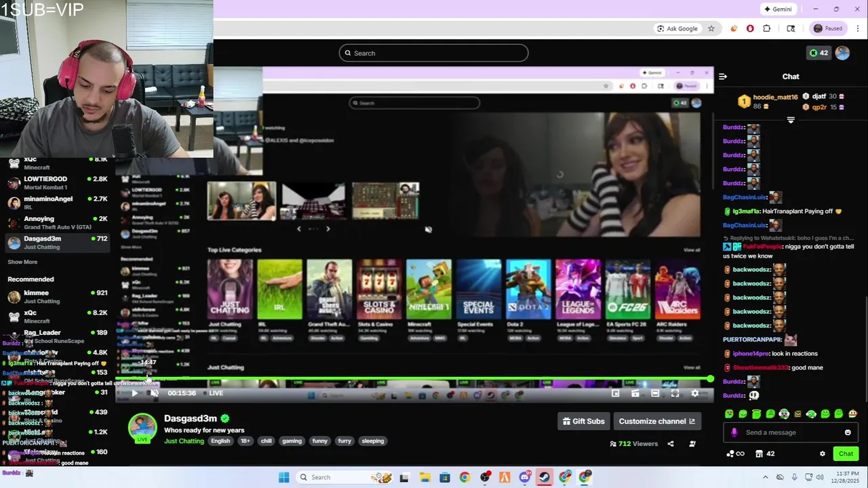Open Discord from the taskbar

point(525,477)
